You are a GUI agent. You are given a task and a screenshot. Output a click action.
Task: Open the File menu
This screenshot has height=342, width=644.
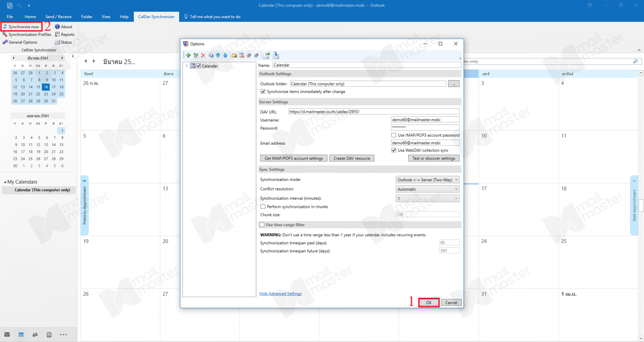[x=10, y=17]
